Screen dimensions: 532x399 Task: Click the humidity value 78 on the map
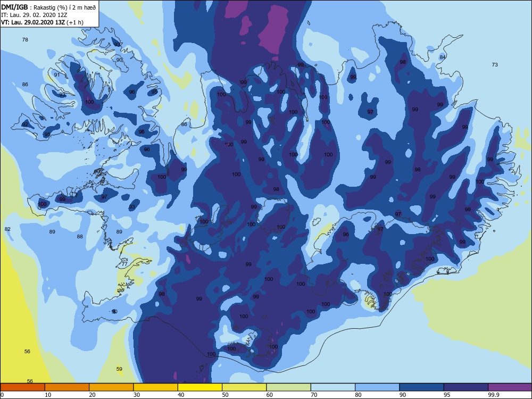(x=25, y=40)
